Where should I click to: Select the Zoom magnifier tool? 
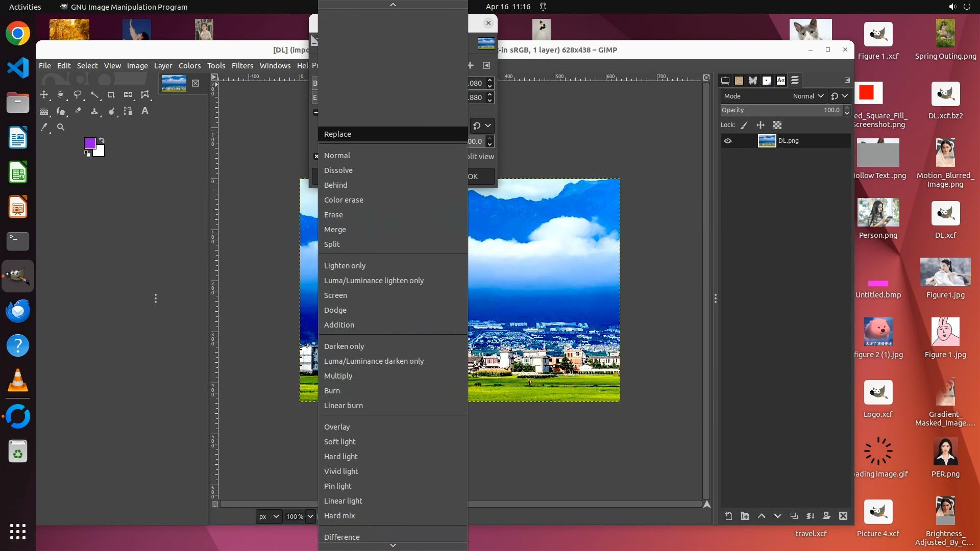tap(61, 128)
